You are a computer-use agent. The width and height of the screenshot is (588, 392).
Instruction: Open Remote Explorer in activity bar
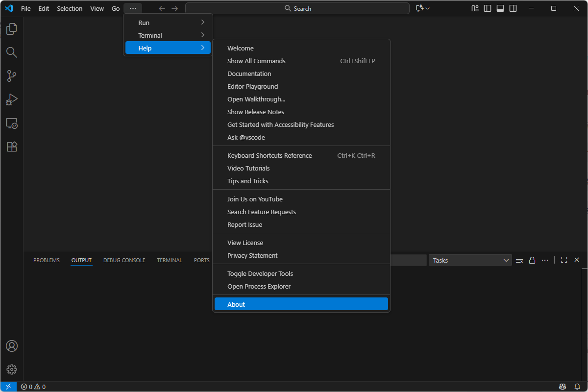coord(12,123)
